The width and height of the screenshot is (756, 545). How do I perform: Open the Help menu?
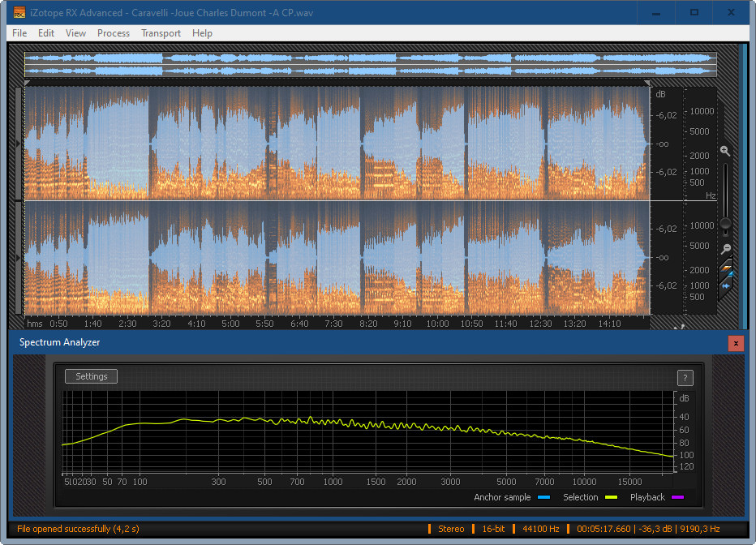(202, 33)
